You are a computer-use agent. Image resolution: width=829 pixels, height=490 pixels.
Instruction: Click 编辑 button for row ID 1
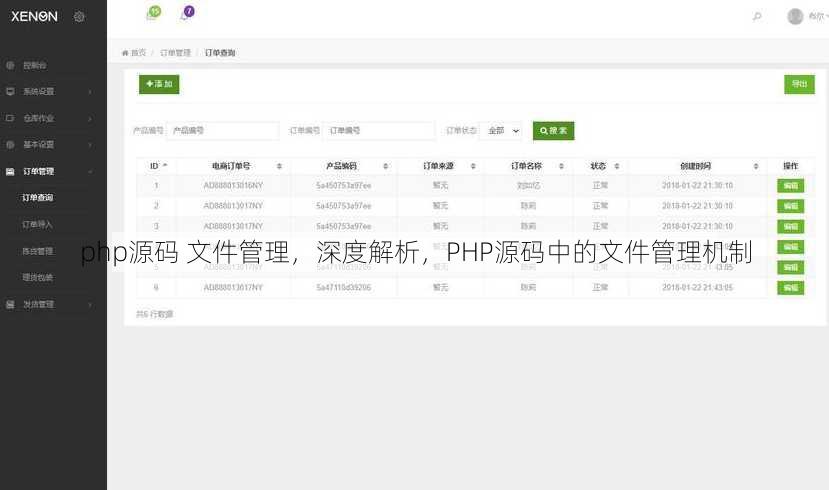(790, 186)
